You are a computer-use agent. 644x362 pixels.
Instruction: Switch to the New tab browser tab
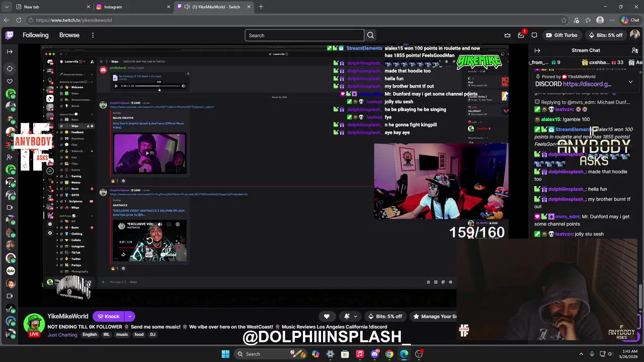click(x=53, y=7)
